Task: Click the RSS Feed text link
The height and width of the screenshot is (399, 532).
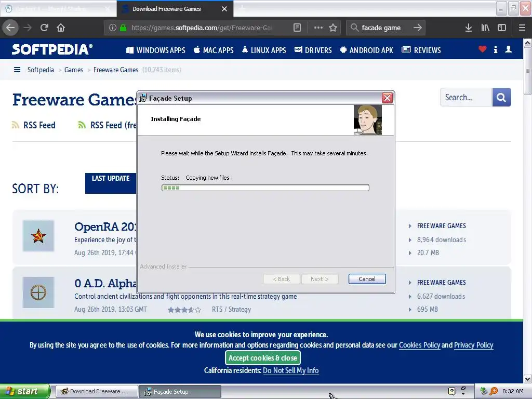Action: pyautogui.click(x=39, y=125)
